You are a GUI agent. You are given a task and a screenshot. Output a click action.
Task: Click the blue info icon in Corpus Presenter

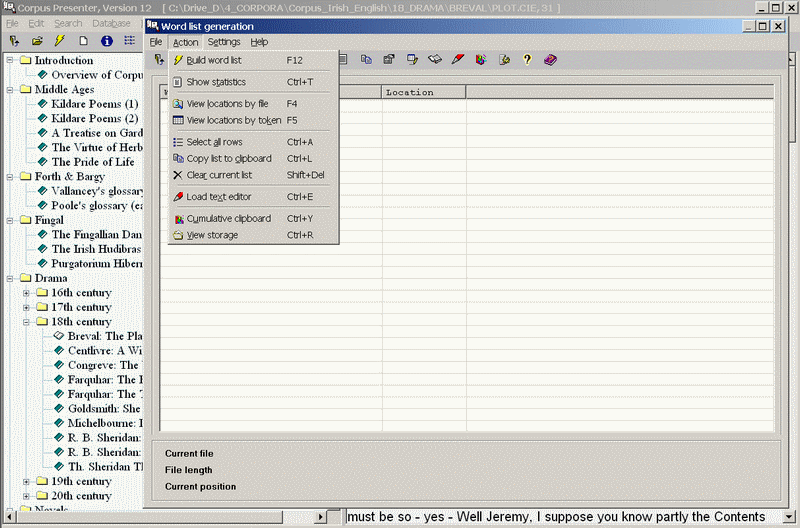[106, 41]
